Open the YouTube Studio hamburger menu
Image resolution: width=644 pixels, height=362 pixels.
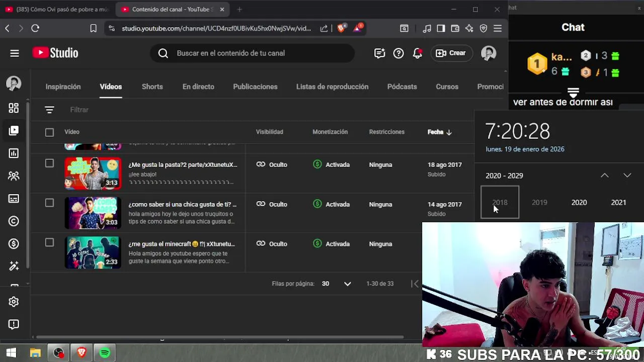(15, 53)
